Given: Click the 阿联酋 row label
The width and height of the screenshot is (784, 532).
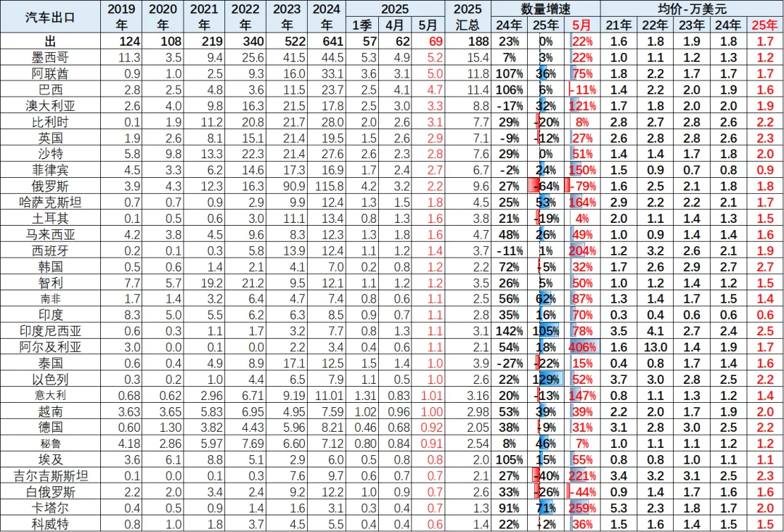Looking at the screenshot, I should pyautogui.click(x=49, y=73).
